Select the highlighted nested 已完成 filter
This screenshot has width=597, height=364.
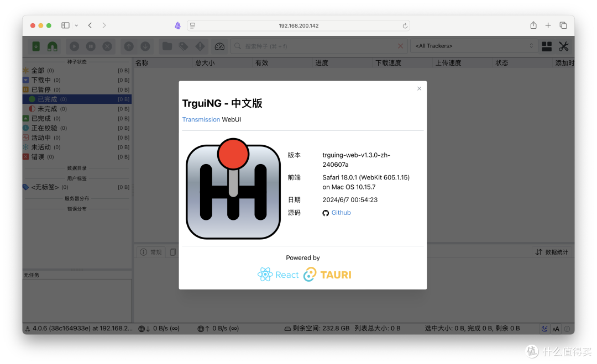(x=76, y=99)
